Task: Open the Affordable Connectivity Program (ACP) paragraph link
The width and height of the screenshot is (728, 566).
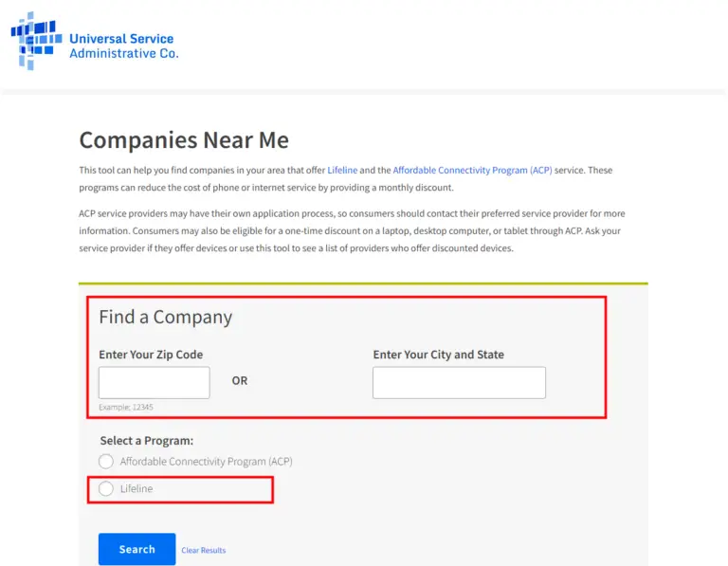Action: click(x=472, y=171)
